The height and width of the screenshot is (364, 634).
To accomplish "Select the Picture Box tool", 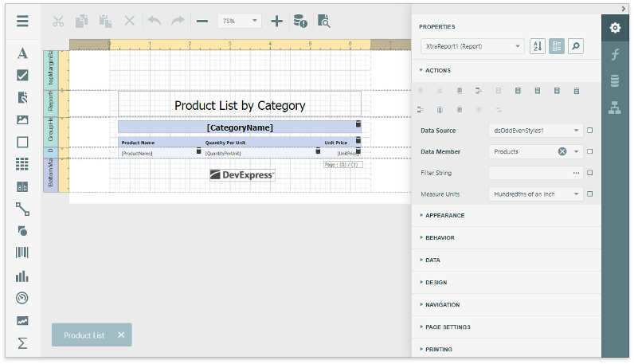I will point(22,120).
